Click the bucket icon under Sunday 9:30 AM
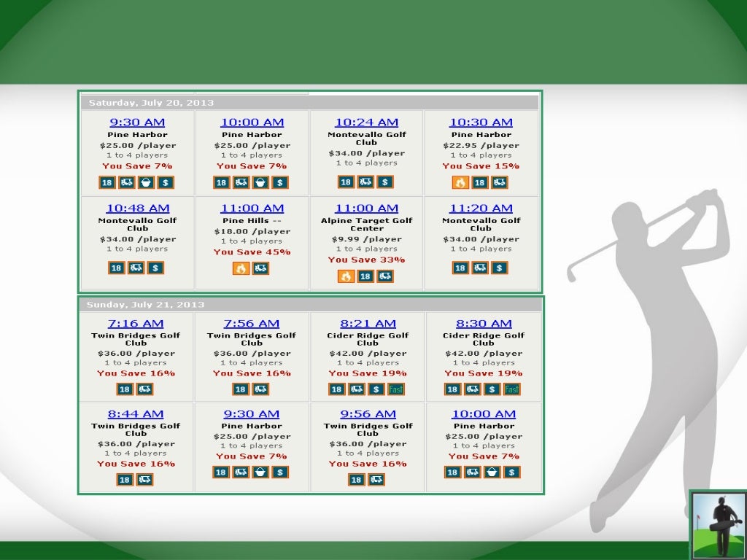 [x=260, y=472]
